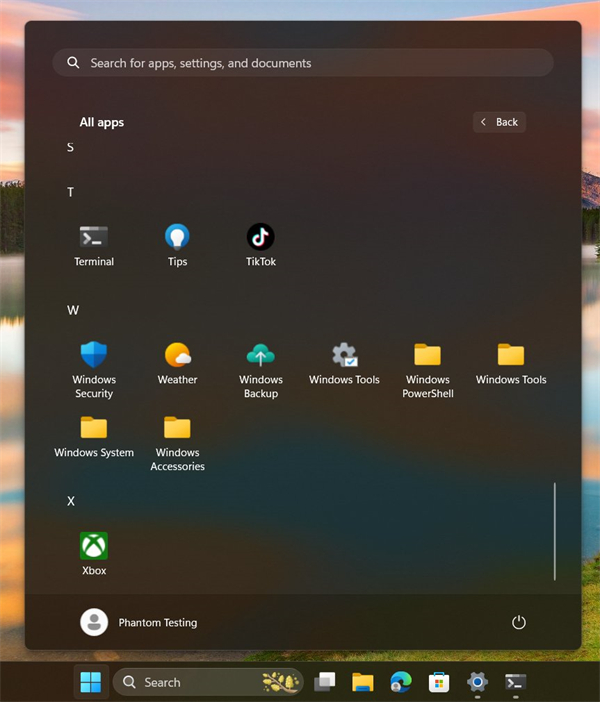Open the Phantom Testing user account menu
Viewport: 600px width, 702px height.
pos(139,622)
